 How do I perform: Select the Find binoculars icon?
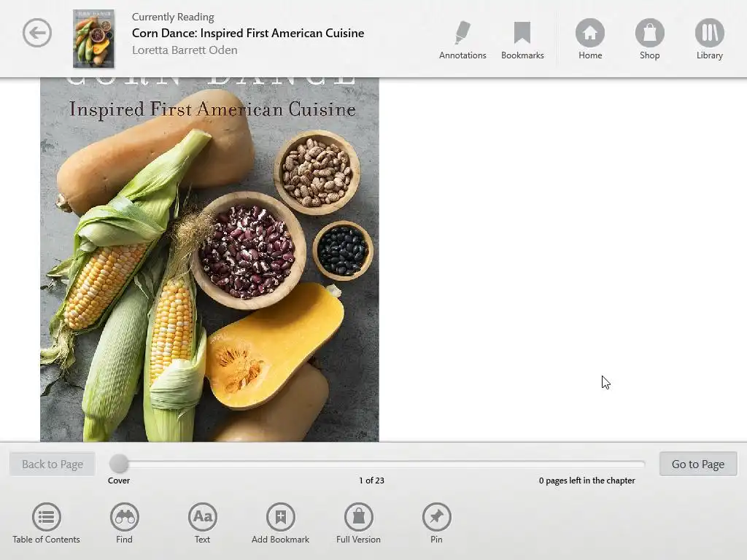[x=124, y=517]
